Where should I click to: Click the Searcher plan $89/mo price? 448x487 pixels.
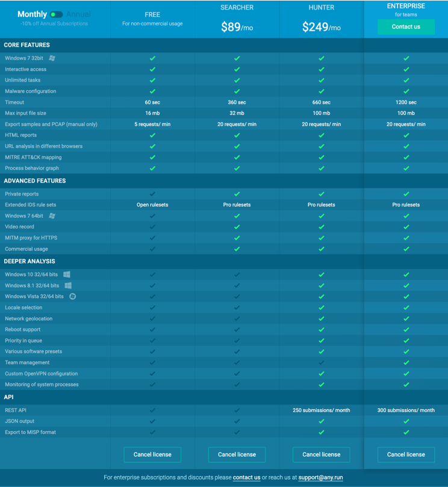(237, 27)
